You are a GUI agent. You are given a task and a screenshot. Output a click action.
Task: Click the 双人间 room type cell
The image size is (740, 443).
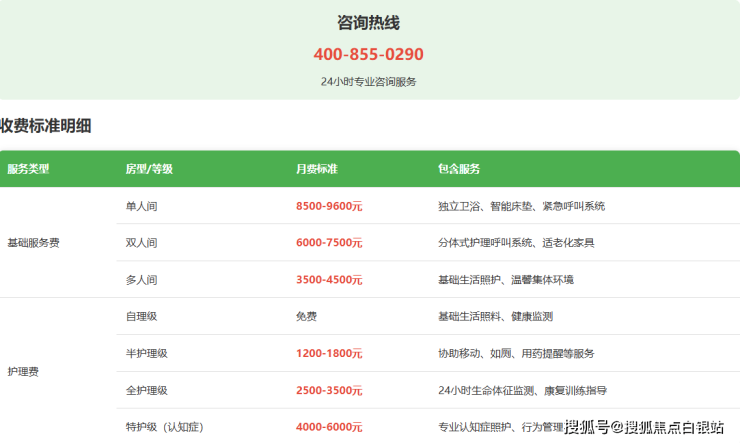click(x=141, y=243)
